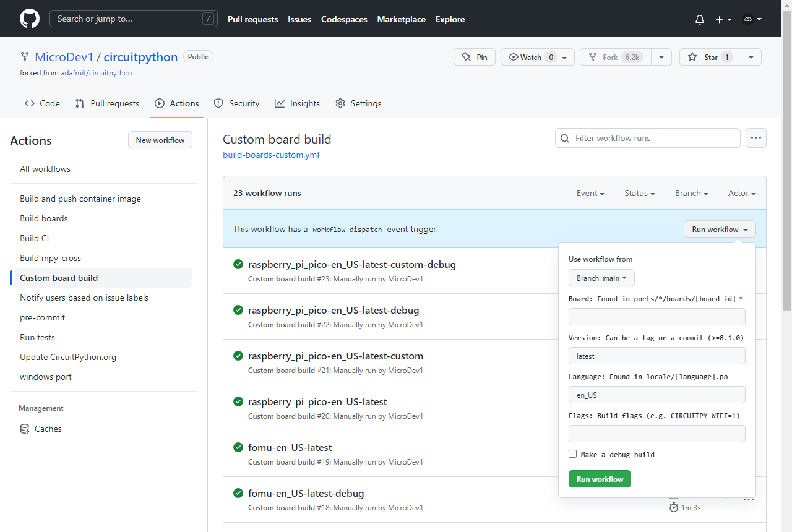Viewport: 792px width, 532px height.
Task: Open the Branch filter dropdown
Action: [x=692, y=193]
